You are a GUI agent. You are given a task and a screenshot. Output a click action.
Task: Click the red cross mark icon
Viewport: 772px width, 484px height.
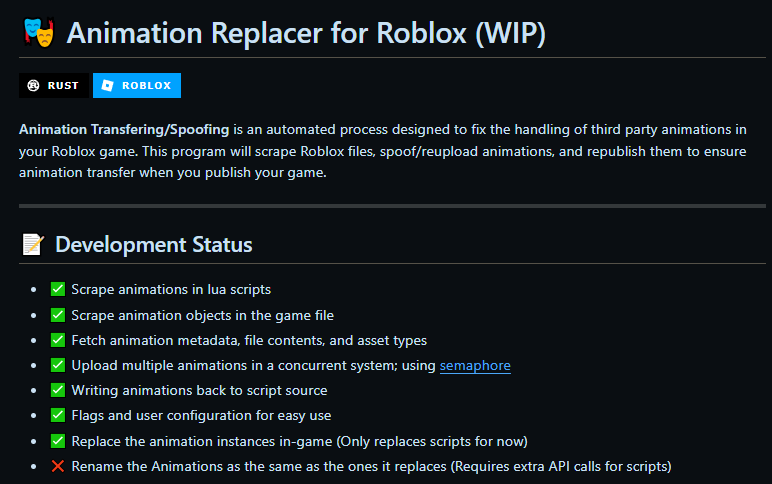(58, 466)
